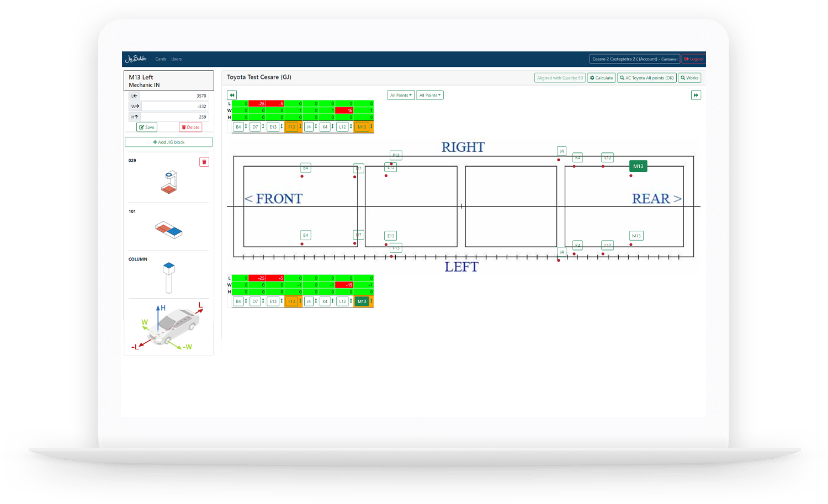
Task: Select the 029 JIG block image
Action: pyautogui.click(x=171, y=182)
